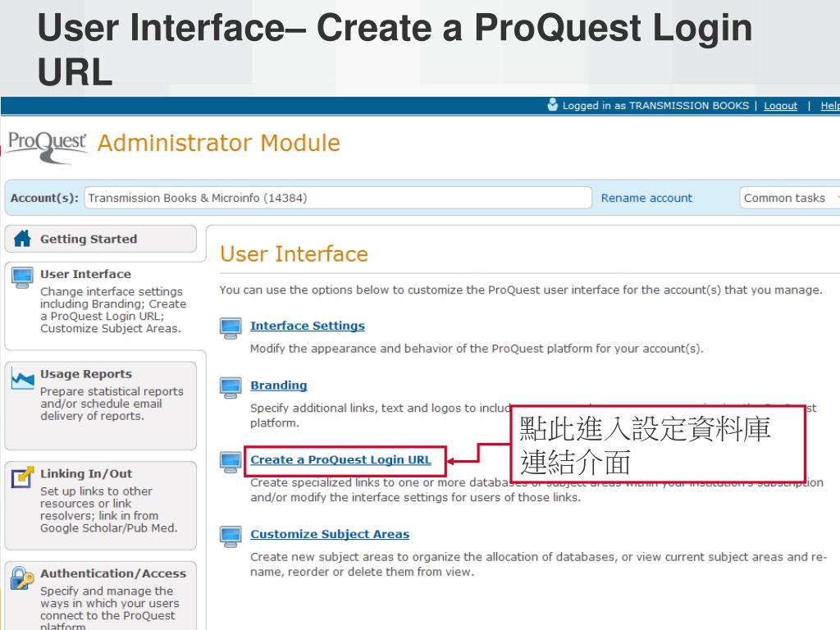This screenshot has height=630, width=840.
Task: Click the 'Account(s):' label
Action: [x=44, y=198]
